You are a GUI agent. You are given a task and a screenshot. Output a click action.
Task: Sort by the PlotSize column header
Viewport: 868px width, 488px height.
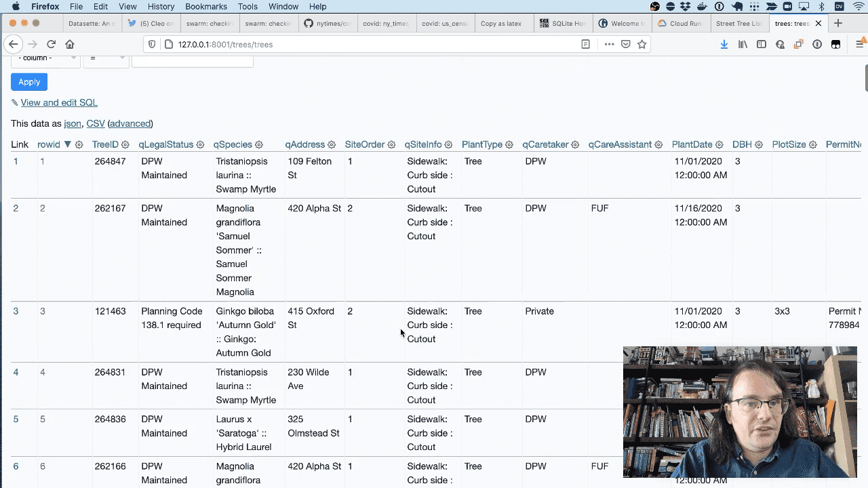point(789,144)
